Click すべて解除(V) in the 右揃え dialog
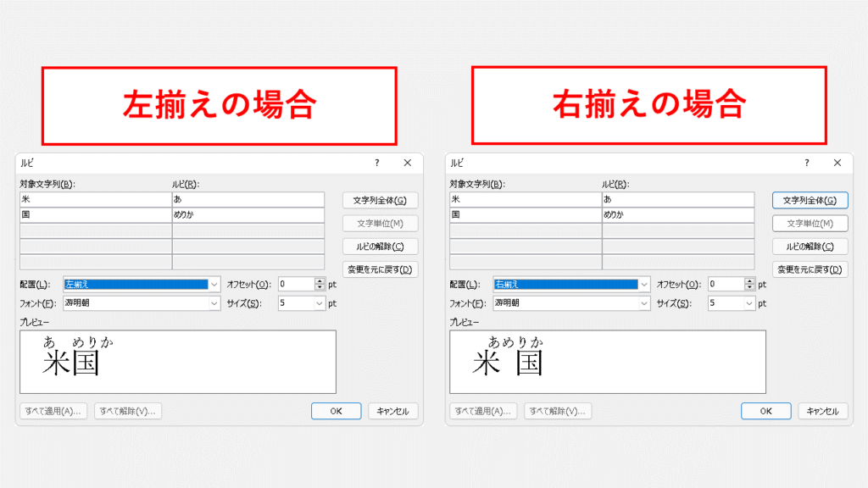 tap(558, 411)
